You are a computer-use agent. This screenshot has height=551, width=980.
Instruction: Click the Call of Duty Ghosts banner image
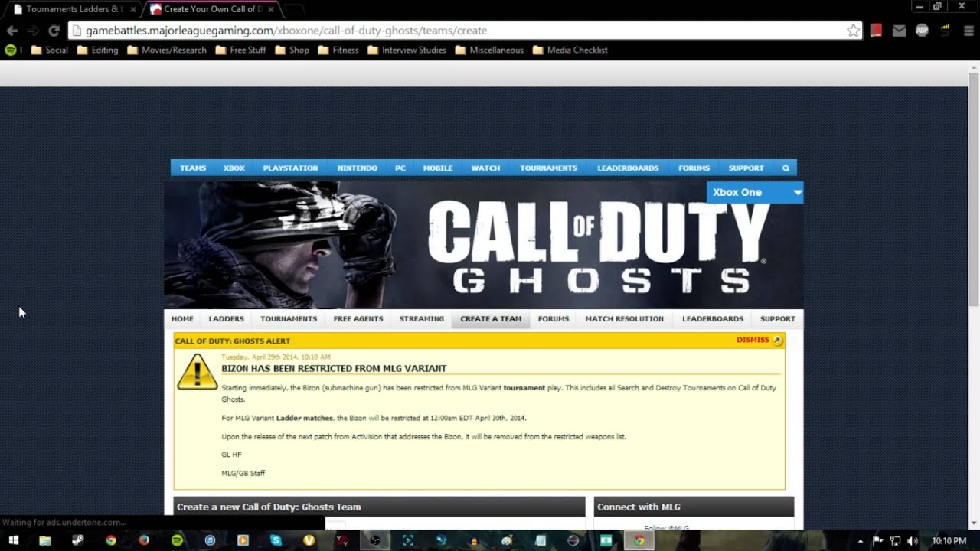(484, 245)
